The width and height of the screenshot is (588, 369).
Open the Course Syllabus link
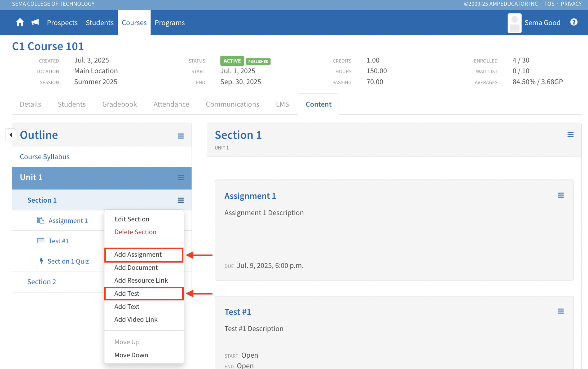(x=45, y=157)
